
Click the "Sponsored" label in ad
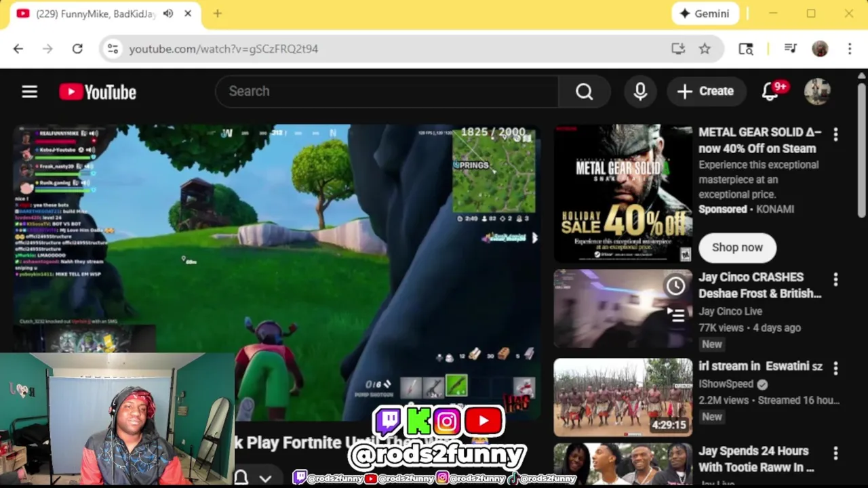[722, 209]
